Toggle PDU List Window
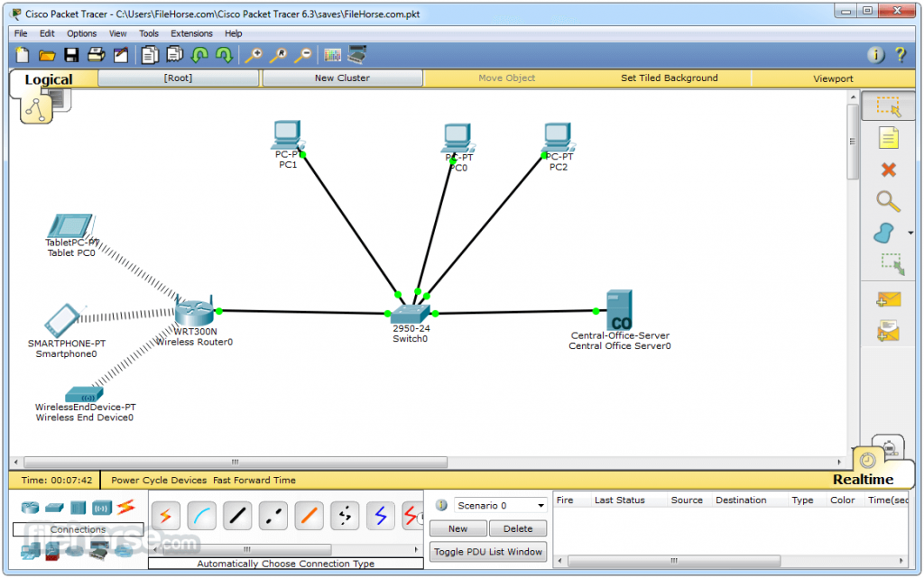Screen dimensions: 924x578 click(x=488, y=552)
